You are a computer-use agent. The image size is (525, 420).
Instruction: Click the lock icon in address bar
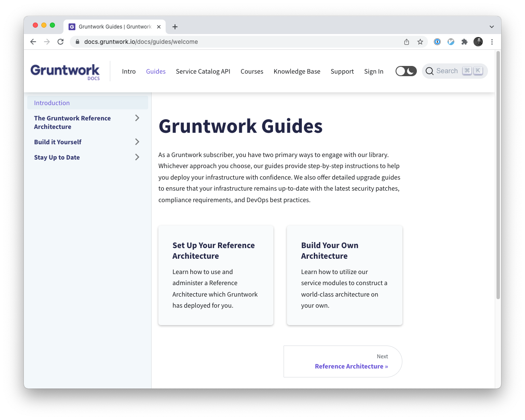[77, 42]
